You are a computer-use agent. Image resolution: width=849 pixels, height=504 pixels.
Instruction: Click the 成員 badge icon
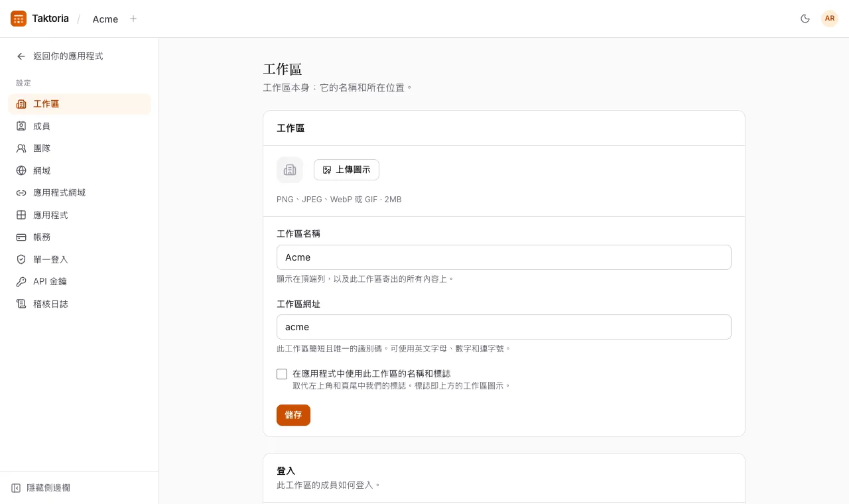click(x=21, y=126)
